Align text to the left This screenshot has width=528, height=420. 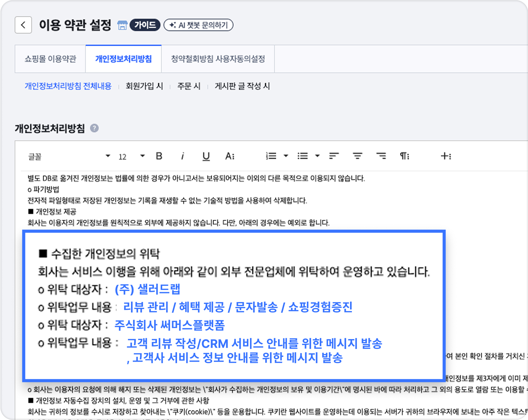334,156
